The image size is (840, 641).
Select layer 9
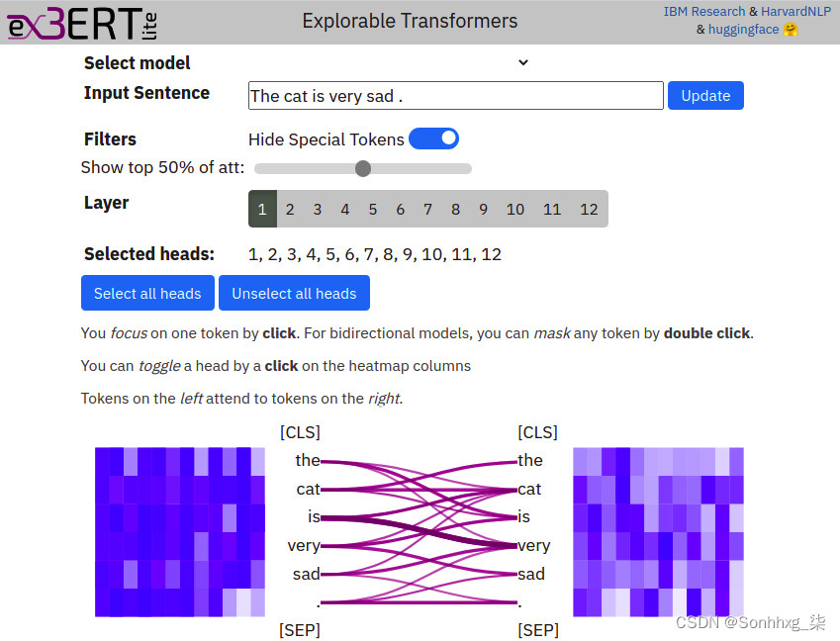[x=483, y=209]
